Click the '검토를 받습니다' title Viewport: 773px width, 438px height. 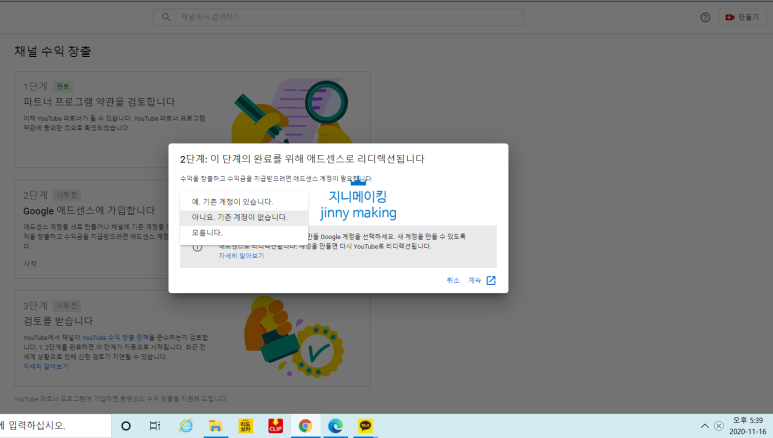(58, 321)
